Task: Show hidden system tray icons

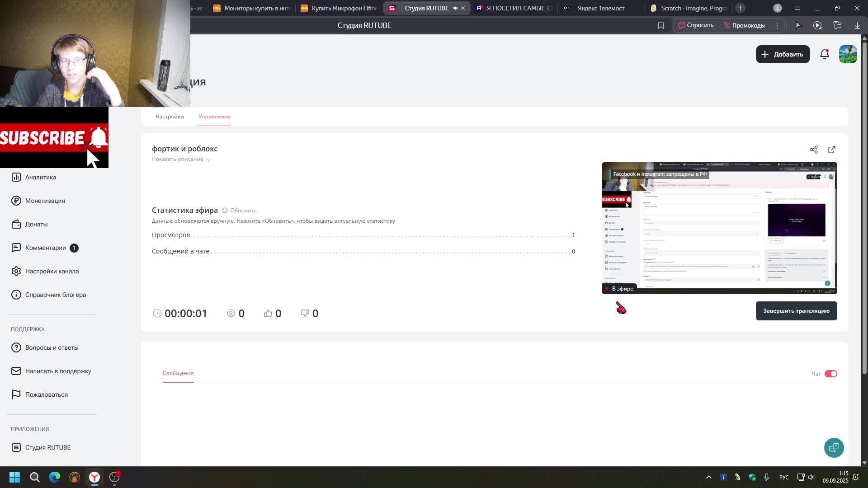Action: pos(709,477)
